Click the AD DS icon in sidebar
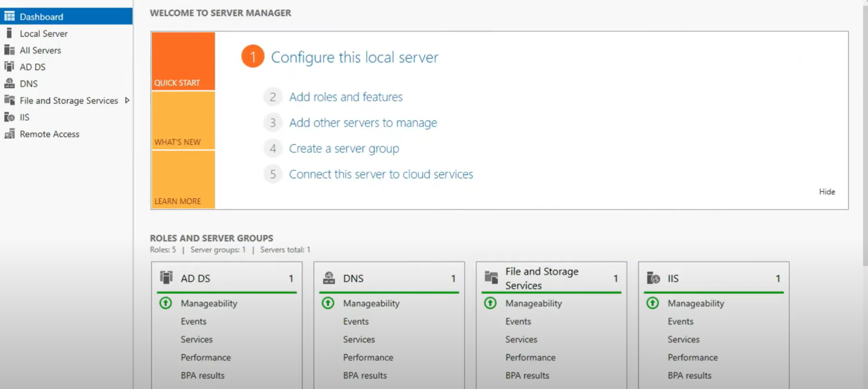 tap(9, 66)
